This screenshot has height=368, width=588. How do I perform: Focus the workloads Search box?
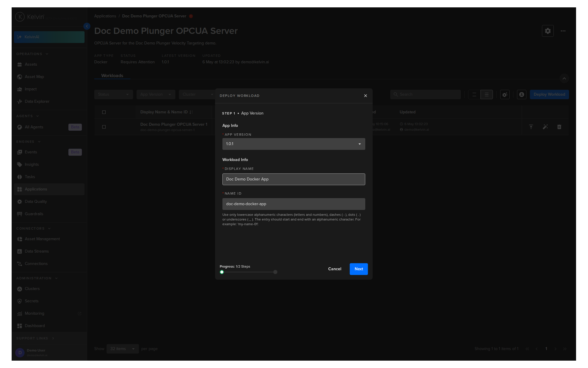(x=425, y=94)
